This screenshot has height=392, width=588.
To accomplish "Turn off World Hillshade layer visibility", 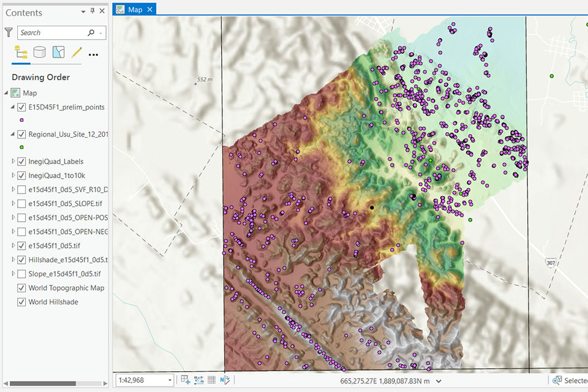I will pyautogui.click(x=23, y=302).
